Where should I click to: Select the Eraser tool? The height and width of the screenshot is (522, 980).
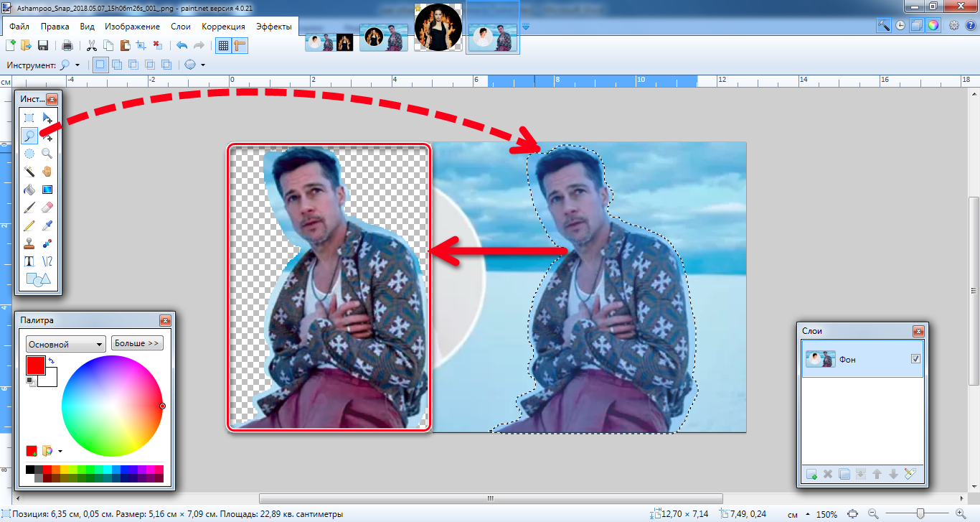tap(47, 208)
